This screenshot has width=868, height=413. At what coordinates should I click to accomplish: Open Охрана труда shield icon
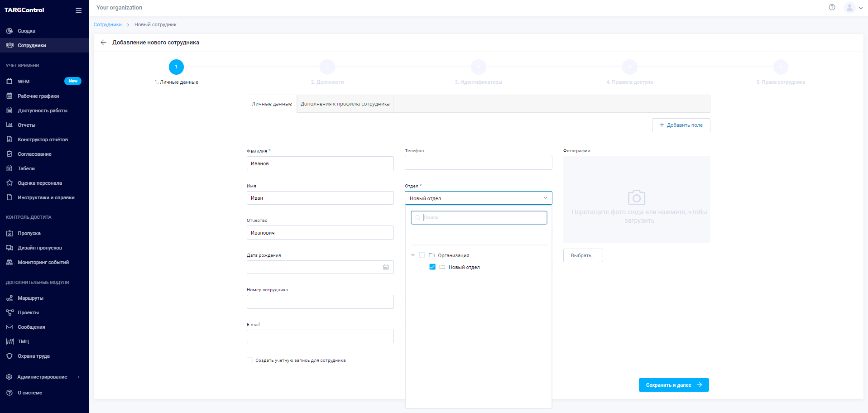[10, 356]
